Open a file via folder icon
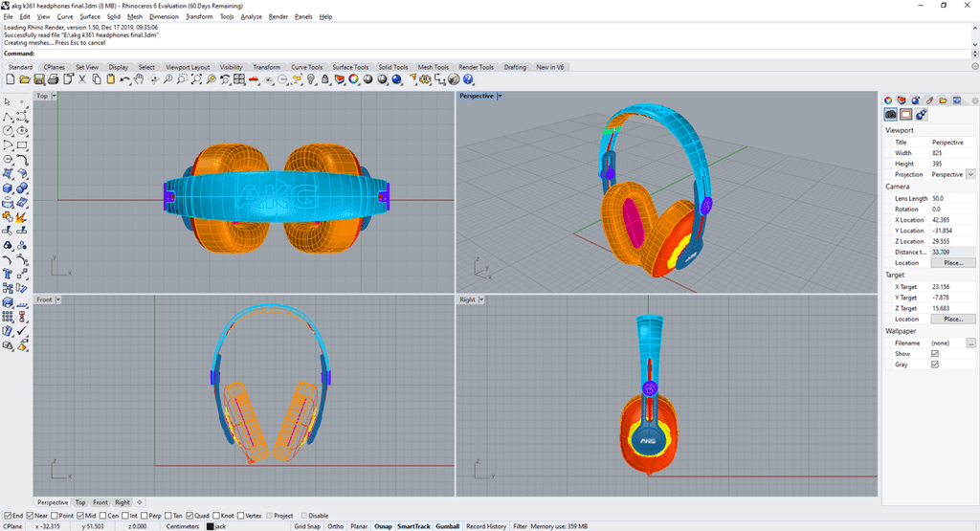980x531 pixels. (x=24, y=79)
